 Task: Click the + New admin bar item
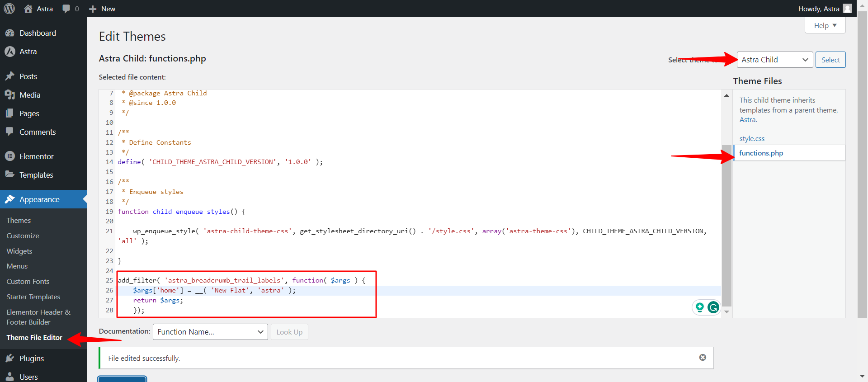click(102, 9)
